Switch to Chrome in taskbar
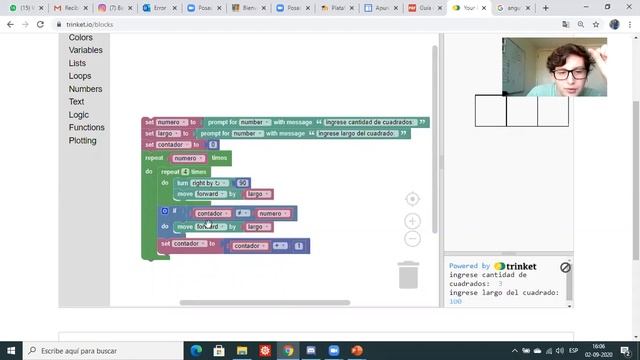This screenshot has width=640, height=360. click(x=288, y=351)
